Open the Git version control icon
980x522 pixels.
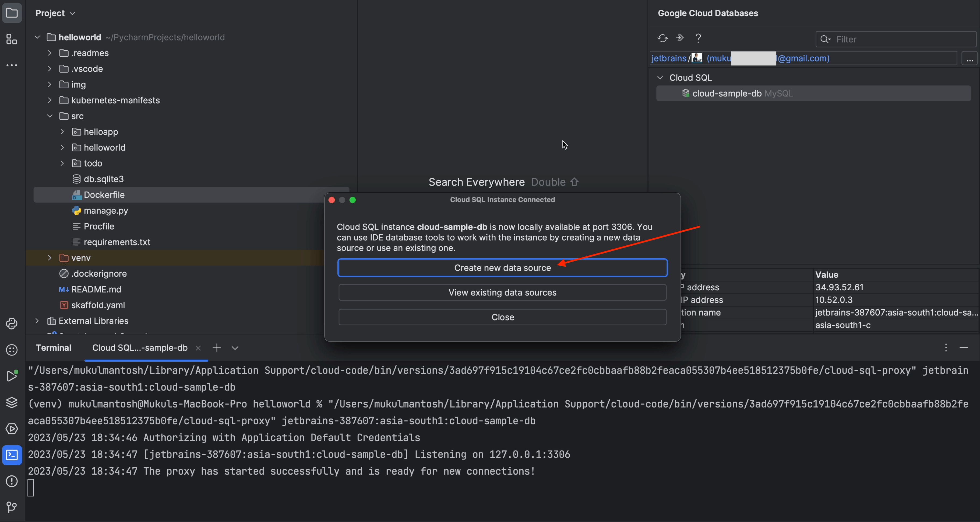12,507
